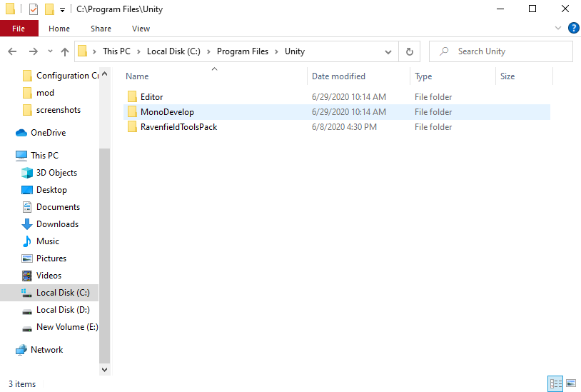Open the File ribbon tab

pyautogui.click(x=19, y=29)
